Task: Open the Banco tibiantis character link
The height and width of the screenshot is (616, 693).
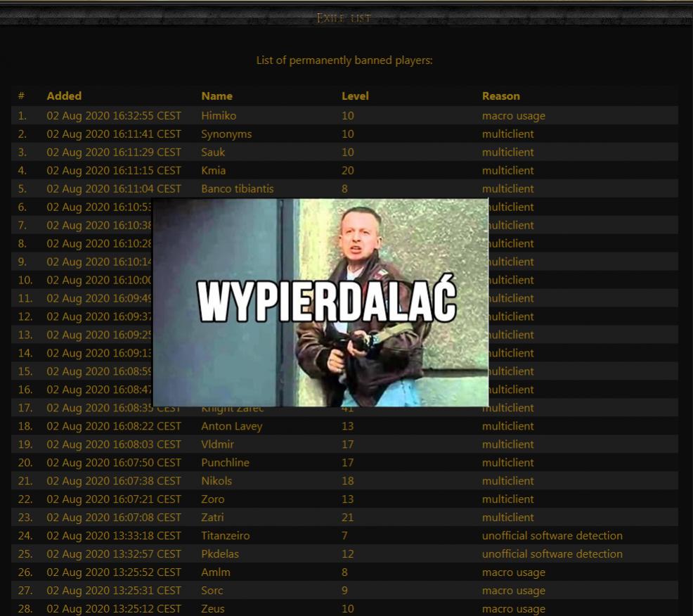Action: [237, 189]
